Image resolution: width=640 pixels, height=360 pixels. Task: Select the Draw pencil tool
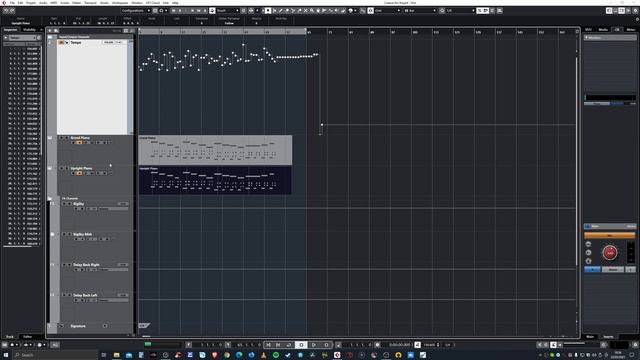pos(281,11)
